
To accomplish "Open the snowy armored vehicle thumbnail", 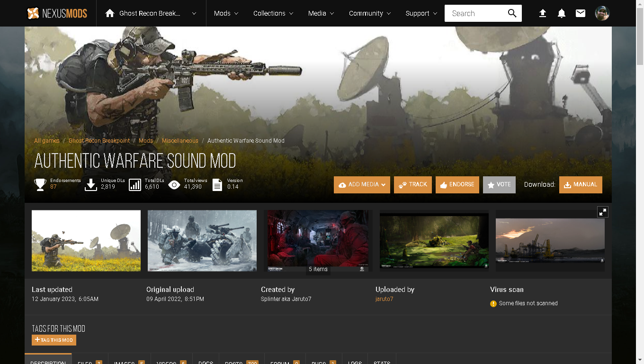I will pos(202,241).
